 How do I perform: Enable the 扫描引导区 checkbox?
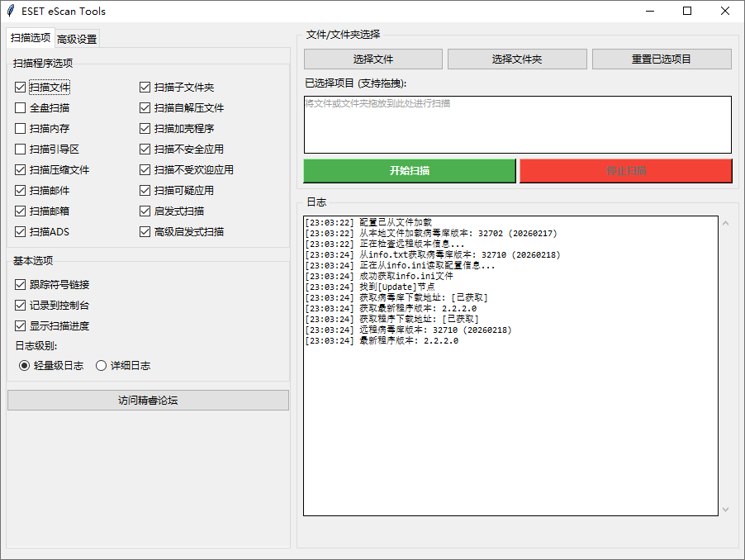point(19,149)
